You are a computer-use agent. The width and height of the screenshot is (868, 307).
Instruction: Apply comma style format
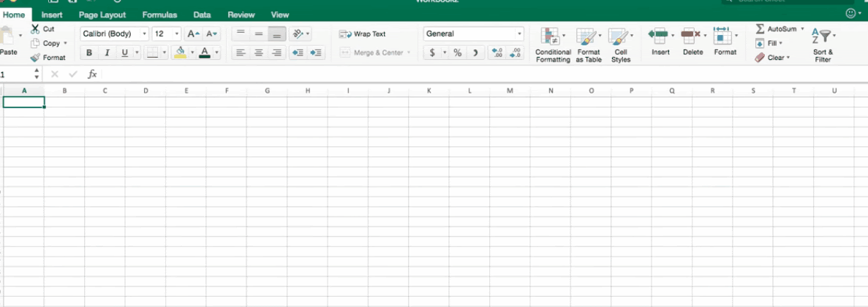[475, 53]
